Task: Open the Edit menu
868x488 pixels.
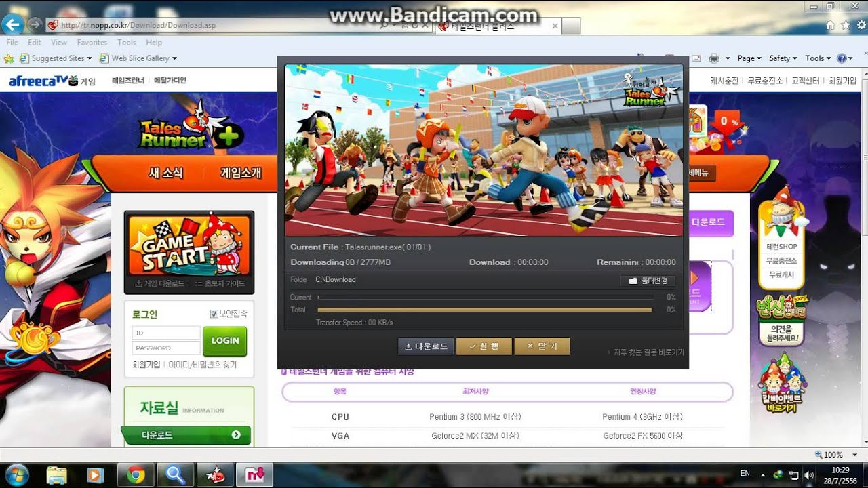Action: point(35,42)
